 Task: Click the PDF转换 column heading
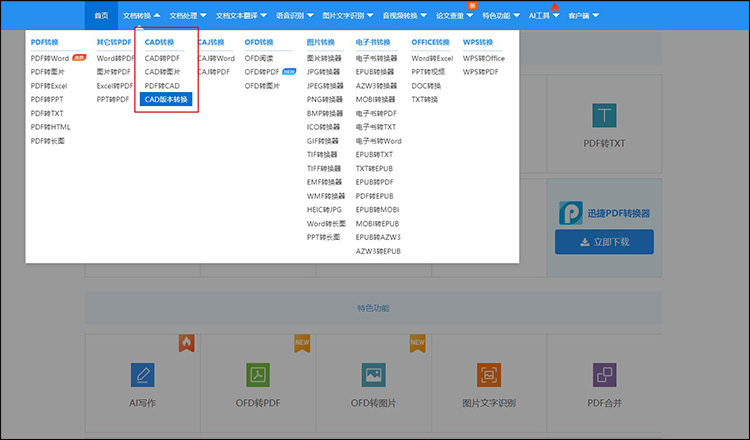coord(44,42)
